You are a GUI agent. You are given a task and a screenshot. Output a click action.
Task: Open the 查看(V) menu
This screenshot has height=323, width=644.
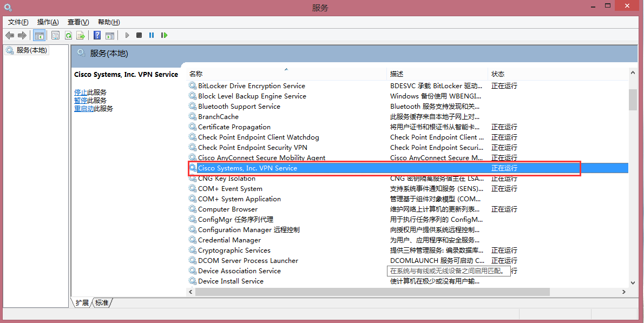(78, 22)
